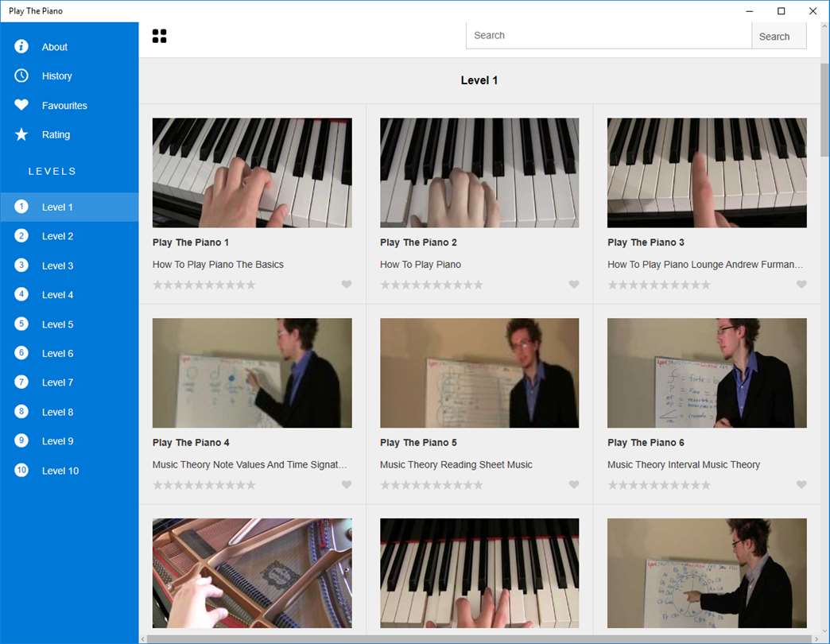Click the 'Play The Piano 5' title
830x644 pixels.
pos(418,442)
